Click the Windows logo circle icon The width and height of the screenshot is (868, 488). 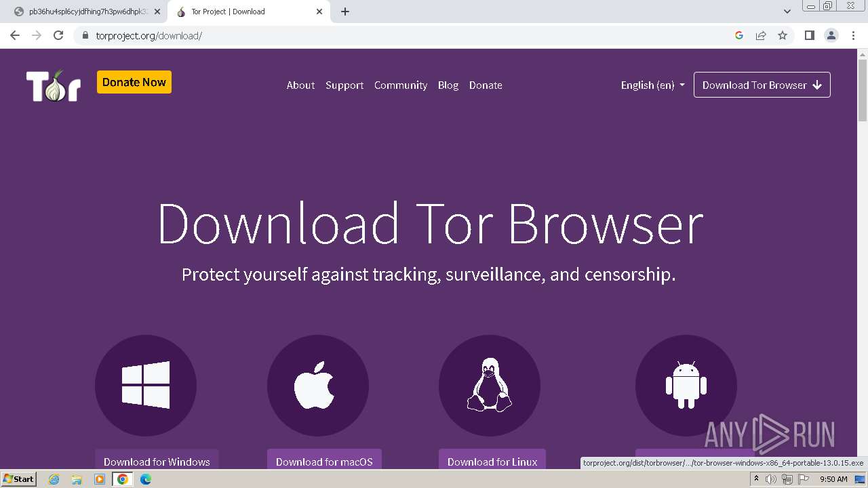[146, 385]
